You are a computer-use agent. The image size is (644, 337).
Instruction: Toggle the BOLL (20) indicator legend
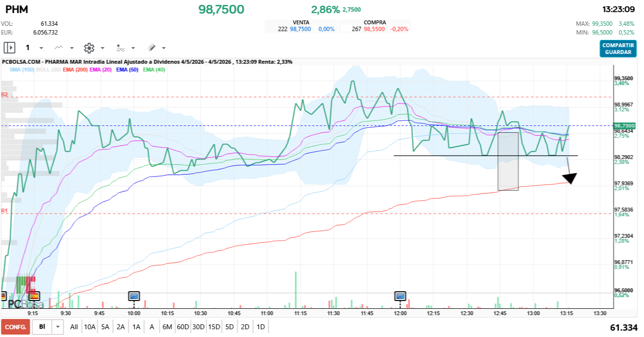click(x=48, y=70)
